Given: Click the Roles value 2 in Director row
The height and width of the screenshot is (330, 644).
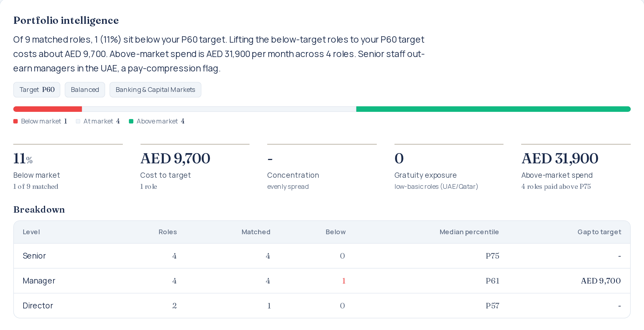Looking at the screenshot, I should pyautogui.click(x=175, y=306).
